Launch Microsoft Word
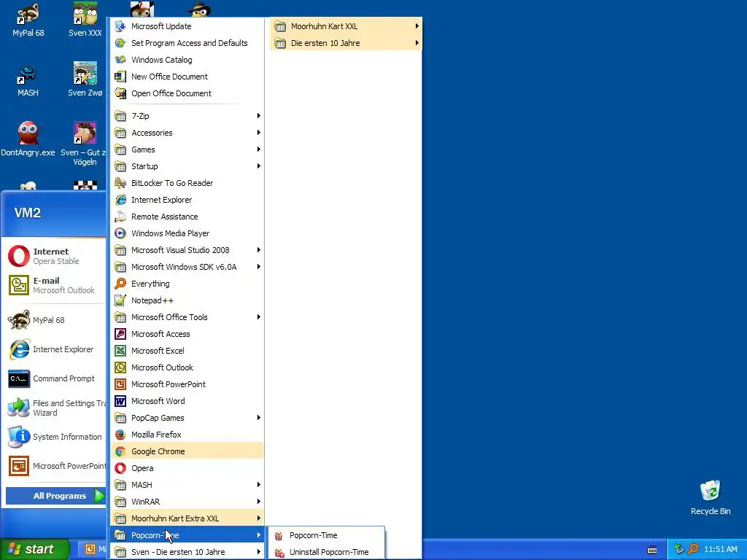 tap(187, 401)
